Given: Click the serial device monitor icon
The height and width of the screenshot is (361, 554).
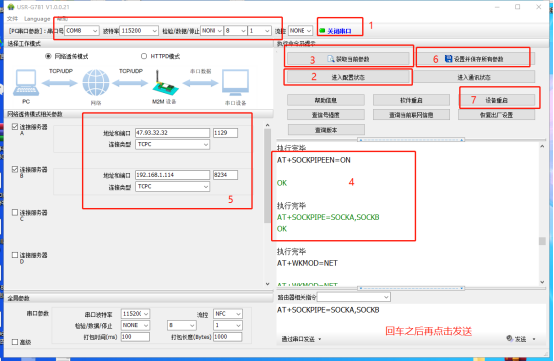Looking at the screenshot, I should pos(236,83).
